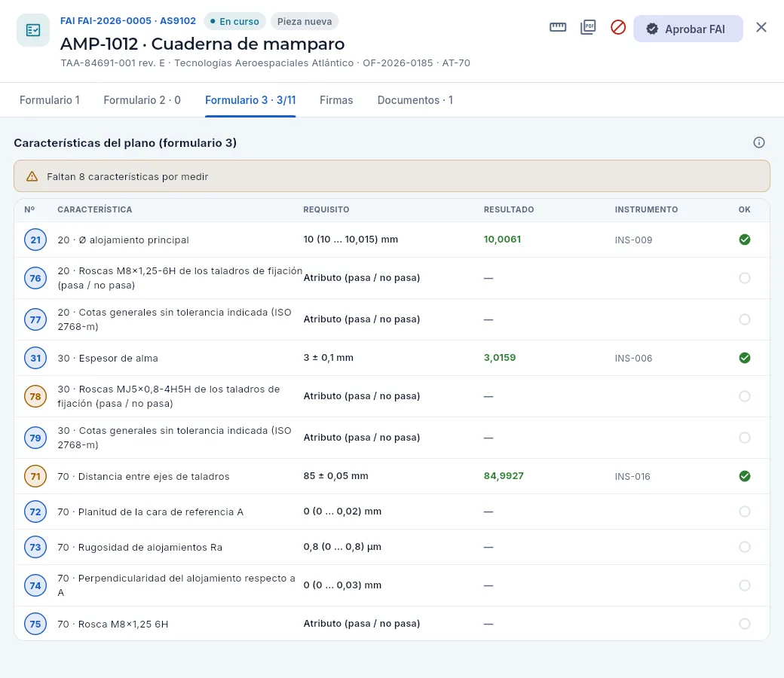Click the warning triangle in the missing measurements banner
Screen dimensions: 784x678
tap(32, 176)
